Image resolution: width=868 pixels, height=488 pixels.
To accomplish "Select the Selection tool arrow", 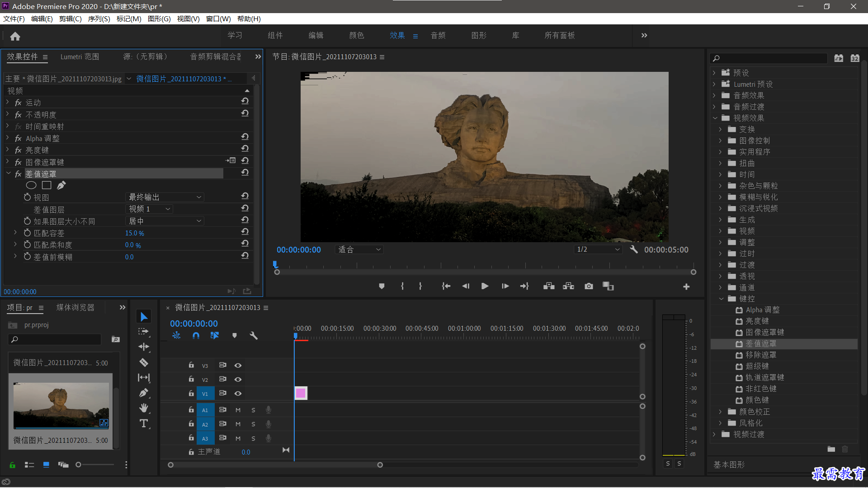I will pos(144,317).
